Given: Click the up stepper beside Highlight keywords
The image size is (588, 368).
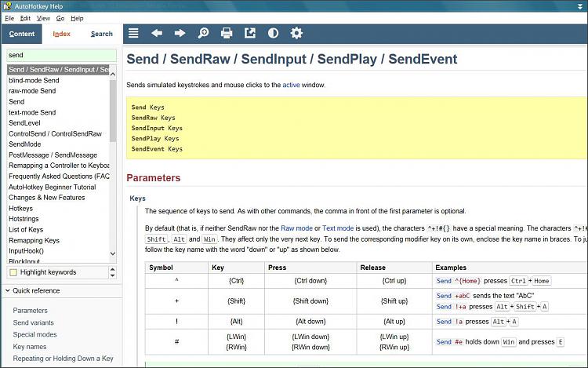Looking at the screenshot, I should click(x=112, y=269).
